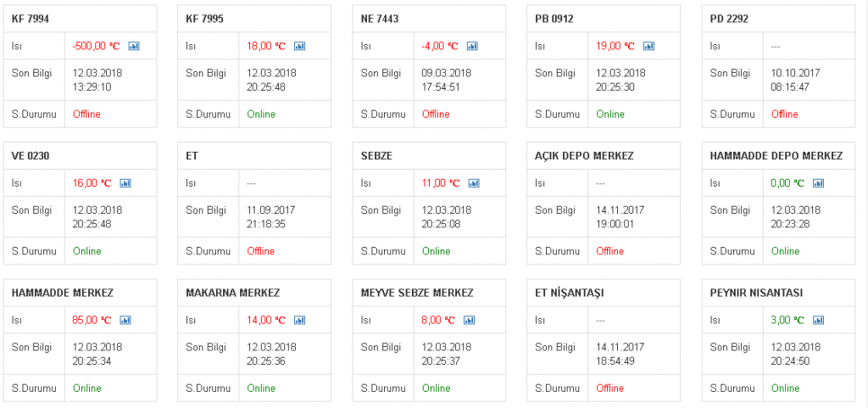Image resolution: width=868 pixels, height=408 pixels.
Task: Click the 11.09.2017 21:18:35 timestamp
Action: (272, 216)
